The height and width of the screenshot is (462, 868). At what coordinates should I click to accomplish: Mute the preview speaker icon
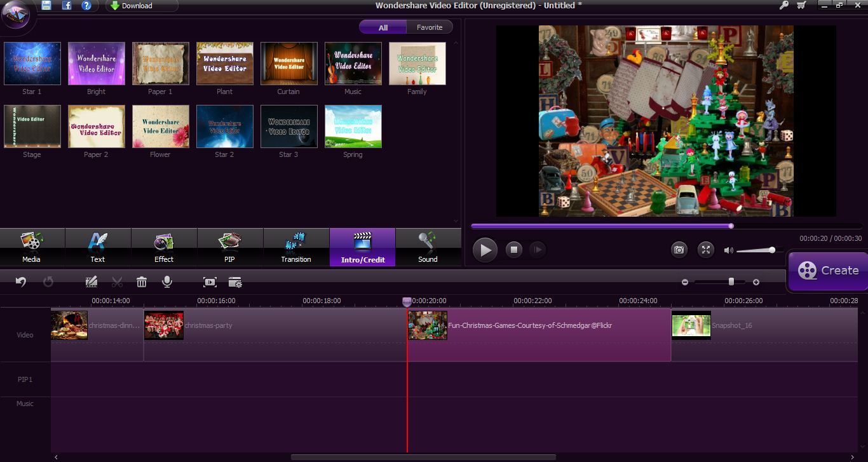tap(728, 250)
